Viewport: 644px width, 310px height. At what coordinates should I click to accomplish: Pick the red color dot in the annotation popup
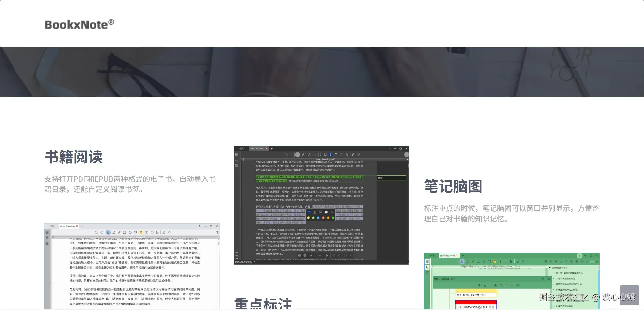click(x=323, y=218)
